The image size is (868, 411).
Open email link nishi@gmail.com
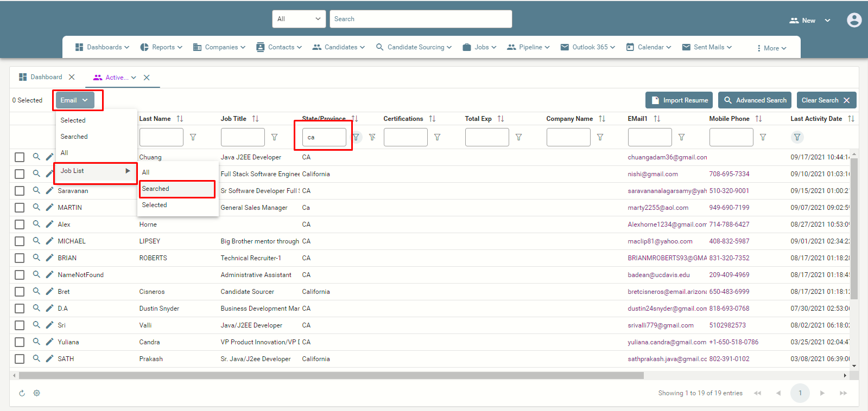click(652, 174)
